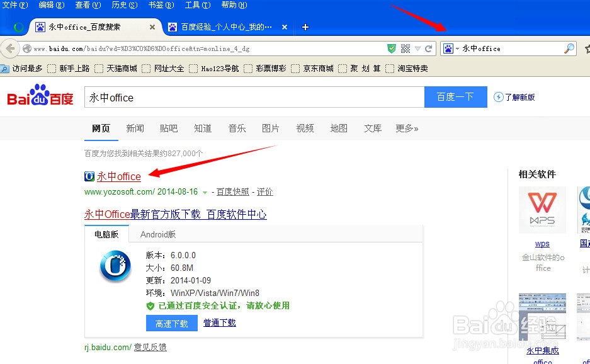The height and width of the screenshot is (364, 590).
Task: Open the 文件 menu
Action: (15, 5)
